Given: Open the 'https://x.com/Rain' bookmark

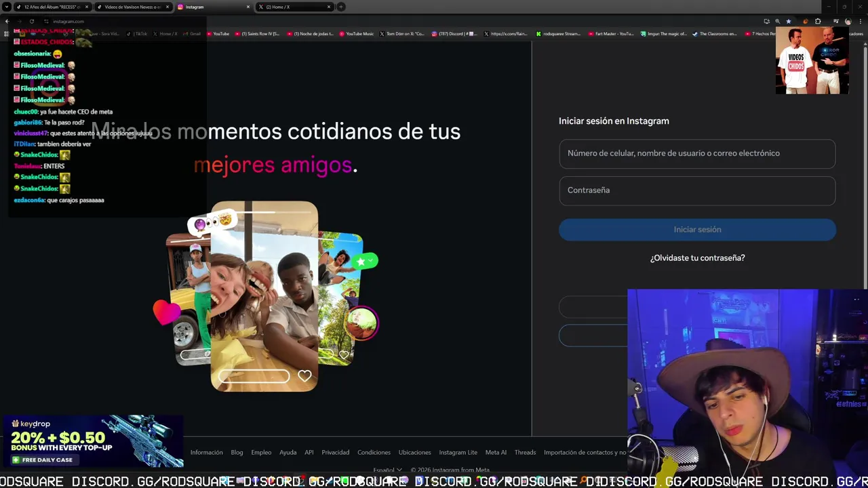Looking at the screenshot, I should 505,33.
